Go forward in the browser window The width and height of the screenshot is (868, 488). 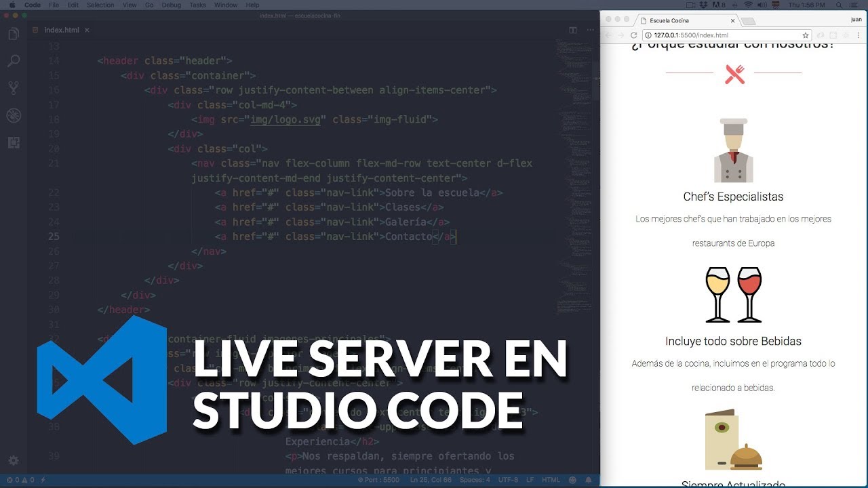620,35
